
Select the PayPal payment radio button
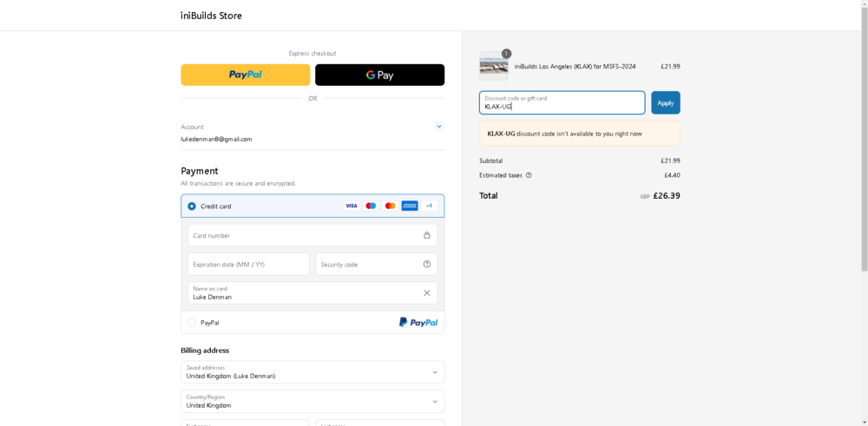point(192,323)
